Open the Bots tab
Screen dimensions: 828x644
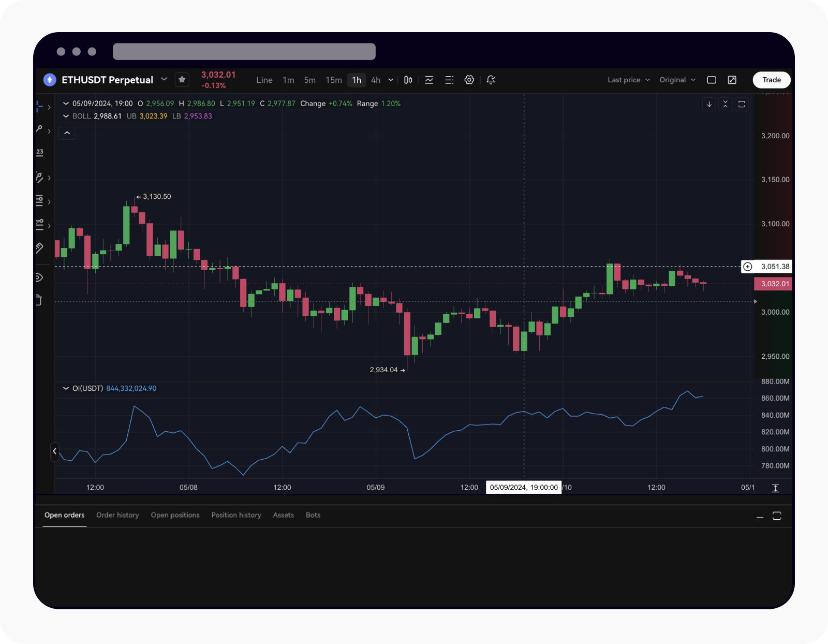313,515
